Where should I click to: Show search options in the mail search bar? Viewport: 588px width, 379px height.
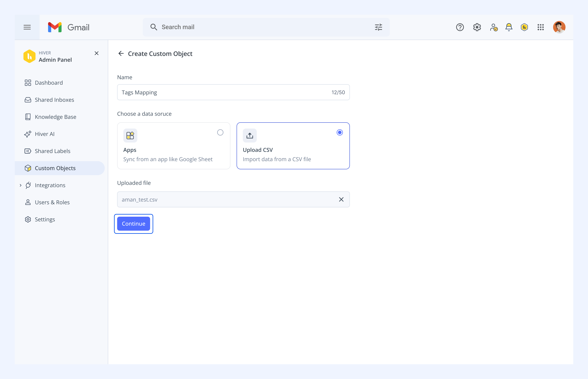378,27
